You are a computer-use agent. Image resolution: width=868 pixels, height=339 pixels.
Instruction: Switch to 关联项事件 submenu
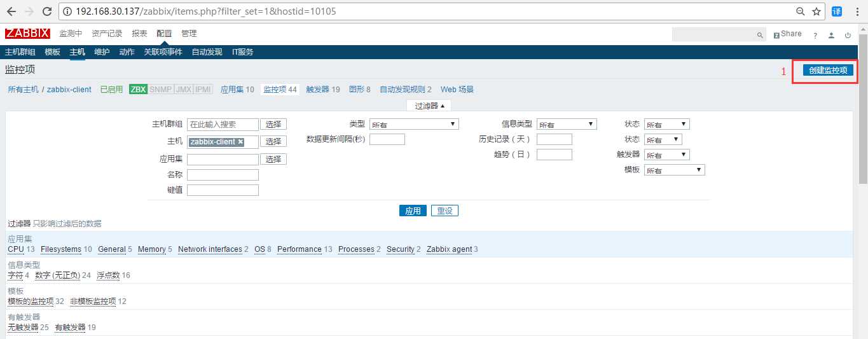(163, 52)
